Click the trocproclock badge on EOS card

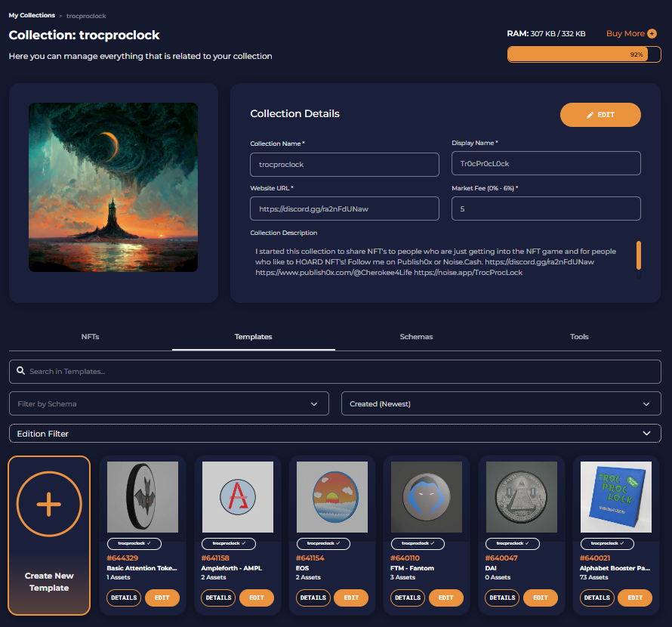tap(323, 543)
